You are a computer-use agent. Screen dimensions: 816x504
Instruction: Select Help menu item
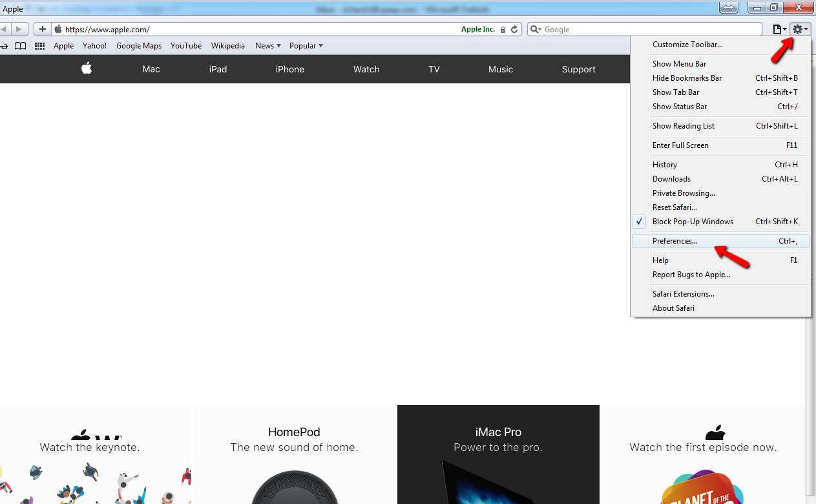coord(720,260)
